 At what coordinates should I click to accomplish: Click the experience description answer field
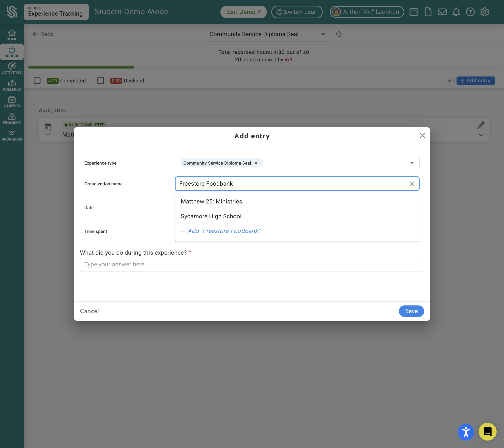point(252,264)
